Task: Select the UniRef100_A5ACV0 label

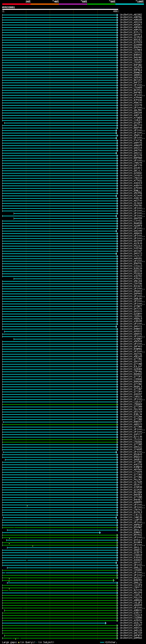Action: (131, 103)
